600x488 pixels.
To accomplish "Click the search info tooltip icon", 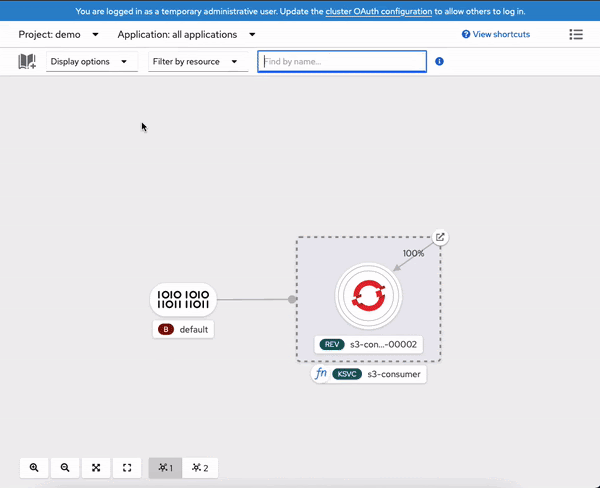I will 440,62.
